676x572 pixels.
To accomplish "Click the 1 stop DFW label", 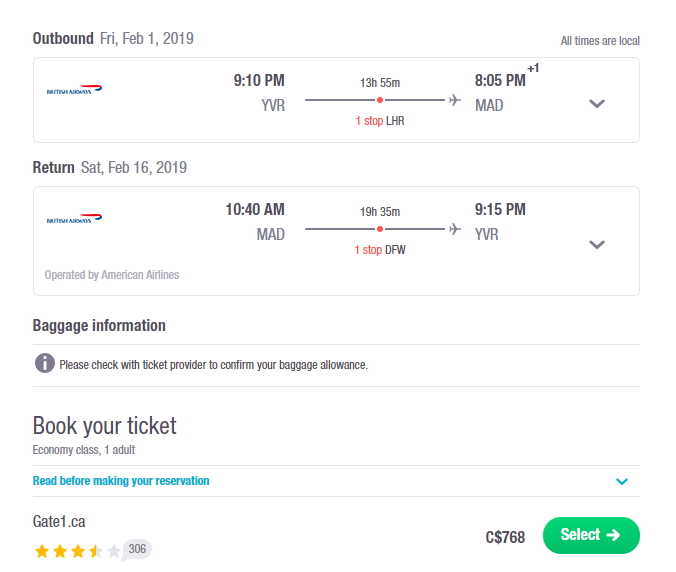I will [x=380, y=250].
